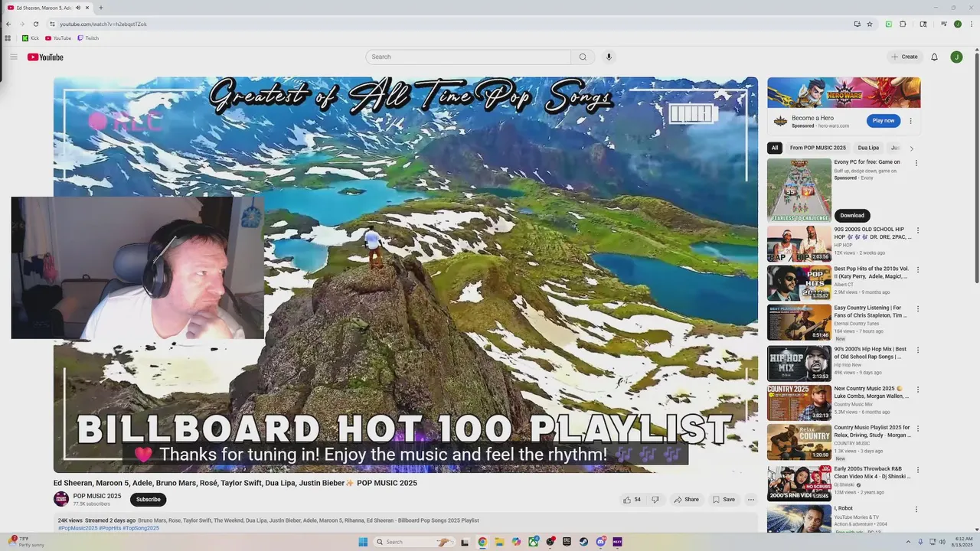Image resolution: width=980 pixels, height=551 pixels.
Task: Open Discord from the taskbar
Action: pos(600,542)
